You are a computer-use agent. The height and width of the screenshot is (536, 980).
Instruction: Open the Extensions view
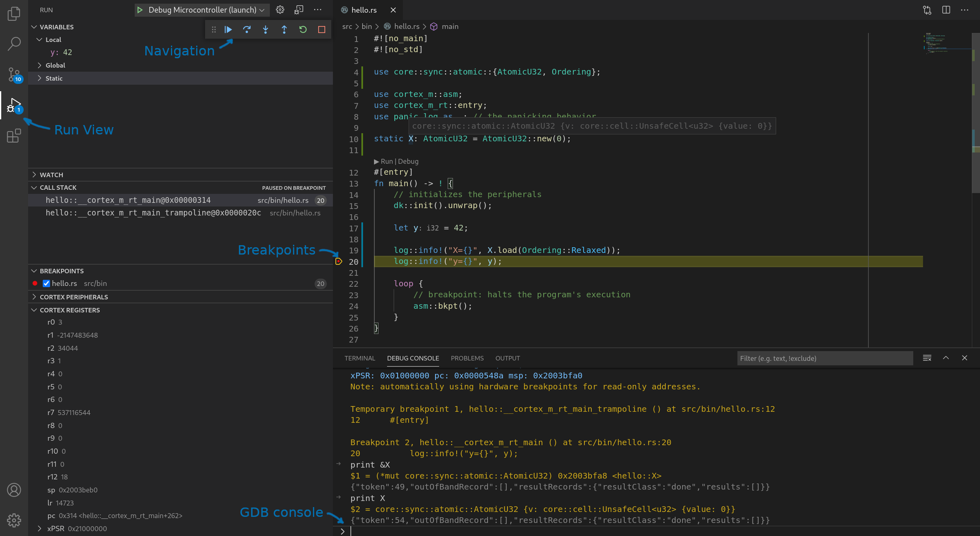click(14, 136)
